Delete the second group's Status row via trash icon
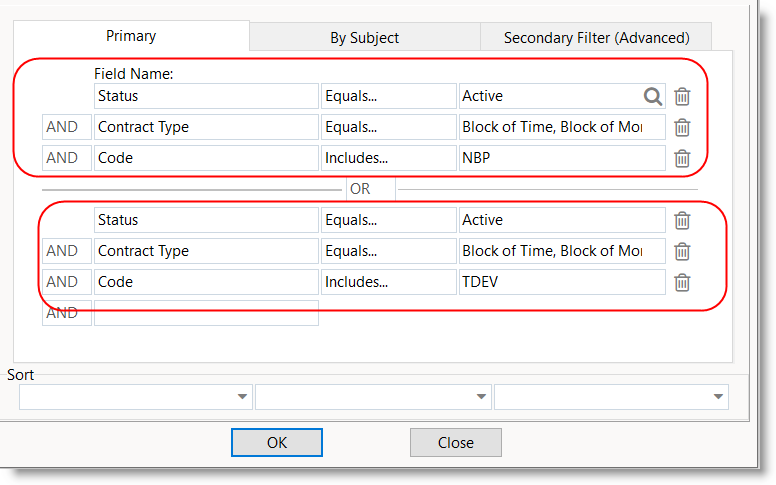 tap(682, 220)
